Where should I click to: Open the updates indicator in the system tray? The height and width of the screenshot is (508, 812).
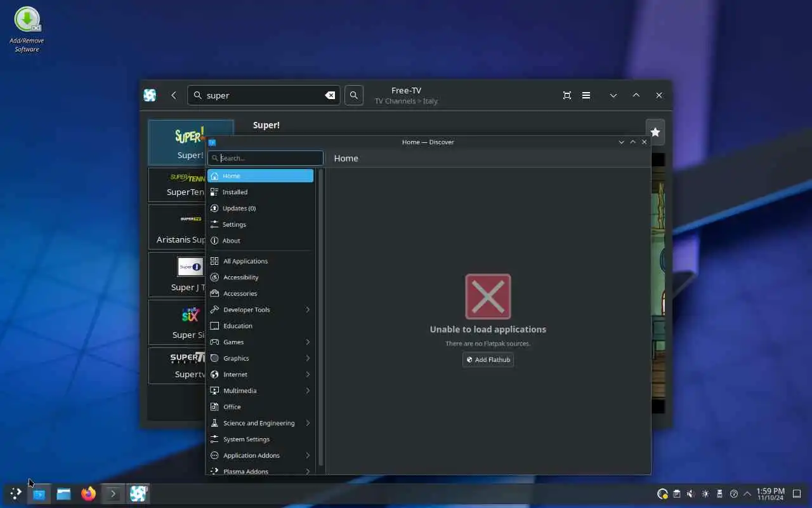click(662, 494)
